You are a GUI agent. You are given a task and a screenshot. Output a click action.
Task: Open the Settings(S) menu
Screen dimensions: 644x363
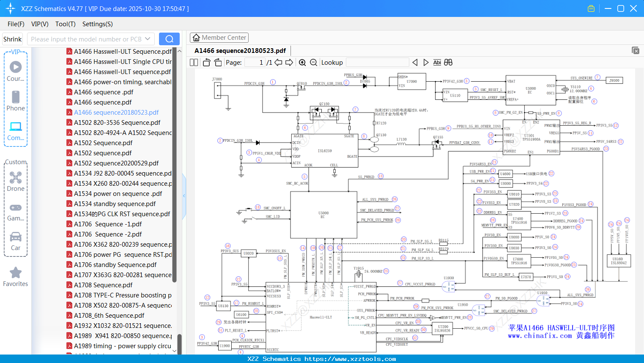click(97, 24)
